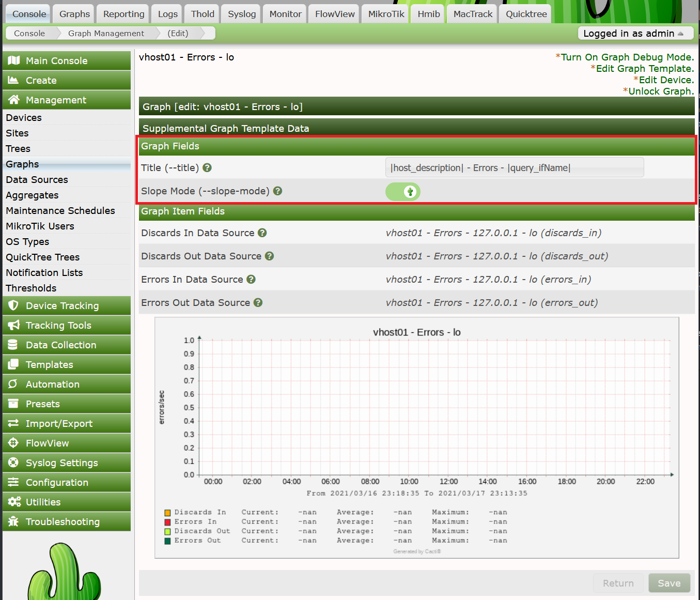This screenshot has width=700, height=600.
Task: Click help icon for Discards In Data Source
Action: 262,233
